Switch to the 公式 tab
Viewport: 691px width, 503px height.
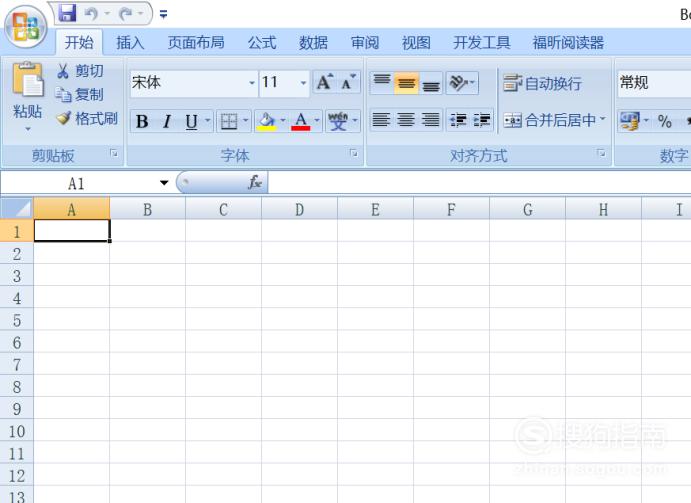coord(262,43)
